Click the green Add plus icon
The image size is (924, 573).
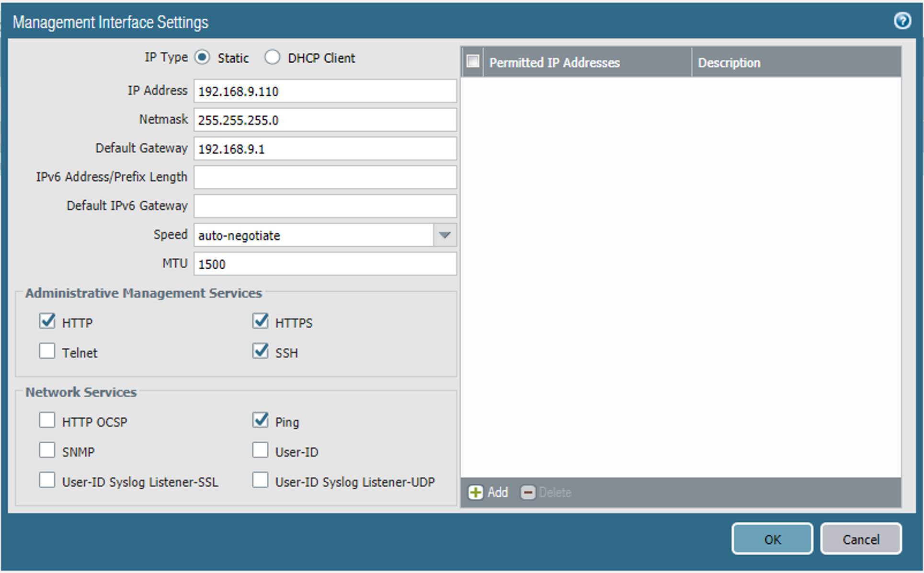click(476, 493)
